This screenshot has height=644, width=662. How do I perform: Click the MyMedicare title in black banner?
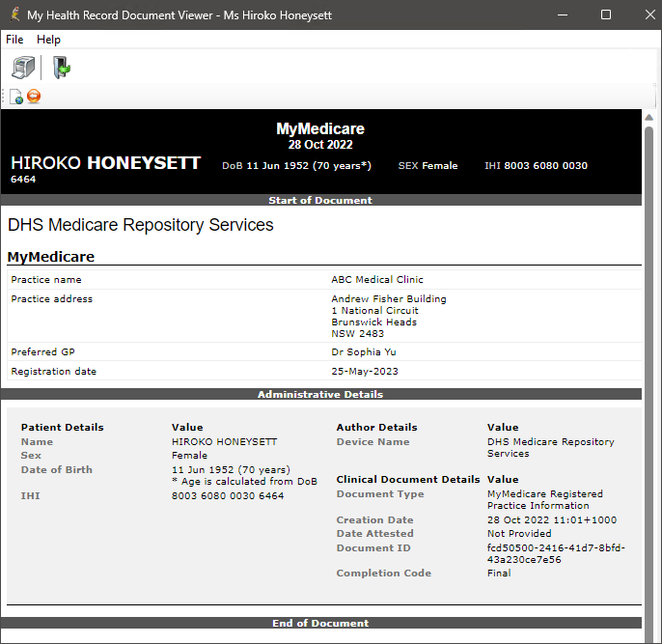(x=320, y=128)
